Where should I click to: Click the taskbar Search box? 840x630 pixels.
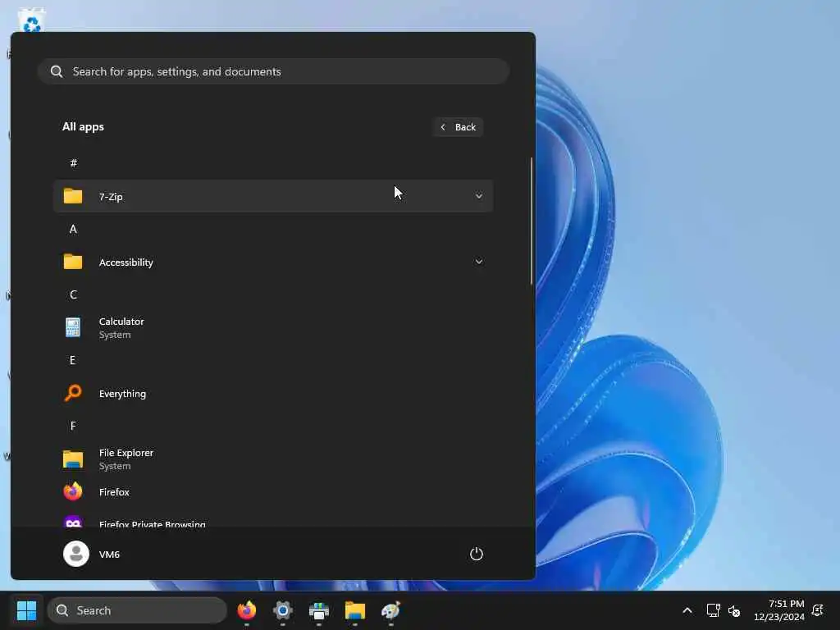pos(137,610)
